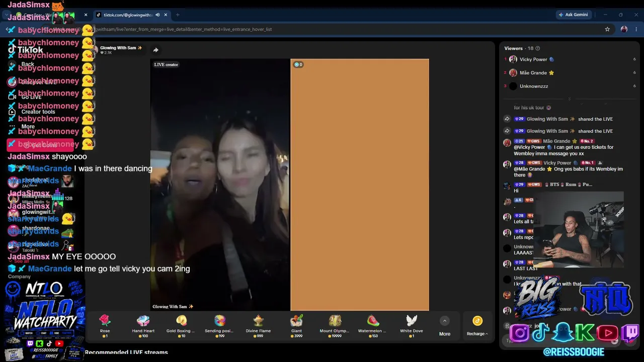Viewport: 644px width, 362px height.
Task: Mute the TikTok tab audio
Action: [x=157, y=15]
